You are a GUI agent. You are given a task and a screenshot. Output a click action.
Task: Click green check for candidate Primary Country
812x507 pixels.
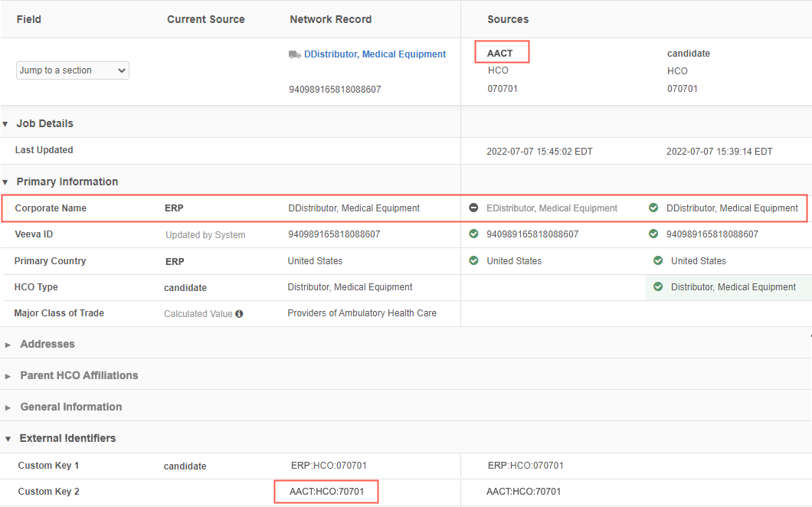point(658,261)
